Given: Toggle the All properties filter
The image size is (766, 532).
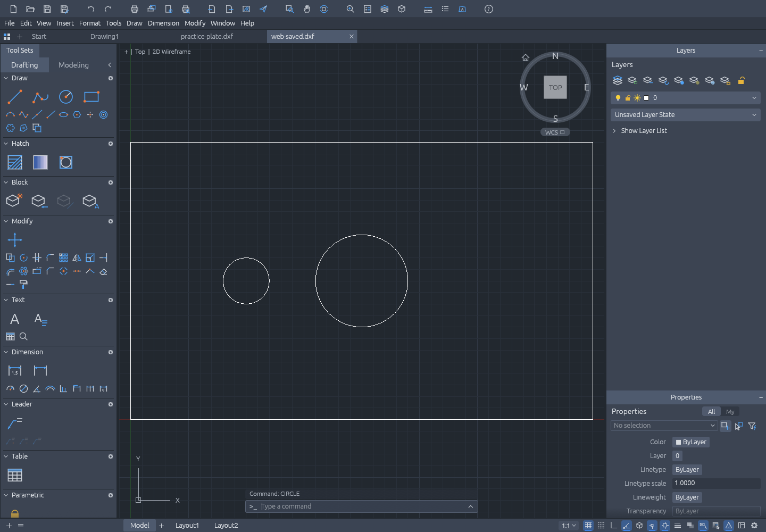Looking at the screenshot, I should coord(711,412).
